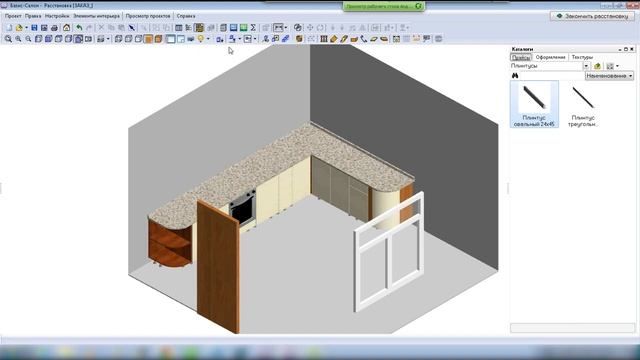
Task: Toggle the bordered orange shaded cube view
Action: click(x=148, y=39)
